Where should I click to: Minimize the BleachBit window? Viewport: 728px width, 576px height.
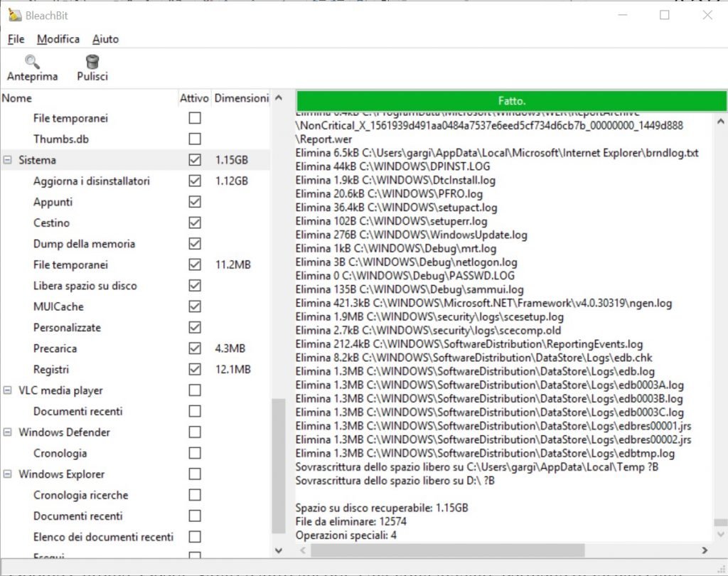pyautogui.click(x=623, y=15)
